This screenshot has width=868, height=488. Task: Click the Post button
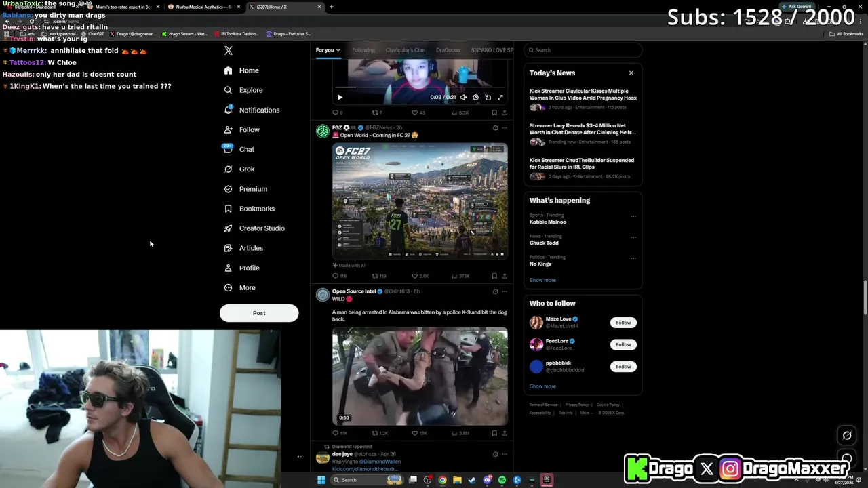pyautogui.click(x=259, y=313)
